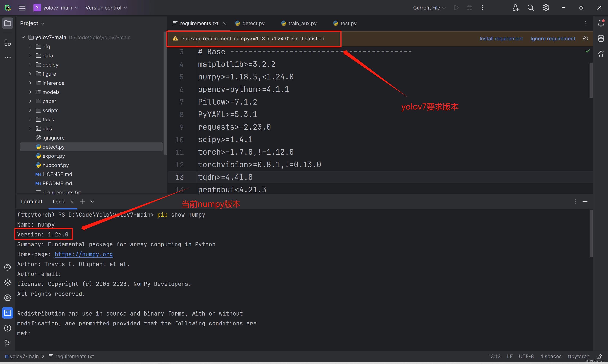Image resolution: width=608 pixels, height=364 pixels.
Task: Close the requirements.txt tab
Action: 224,23
